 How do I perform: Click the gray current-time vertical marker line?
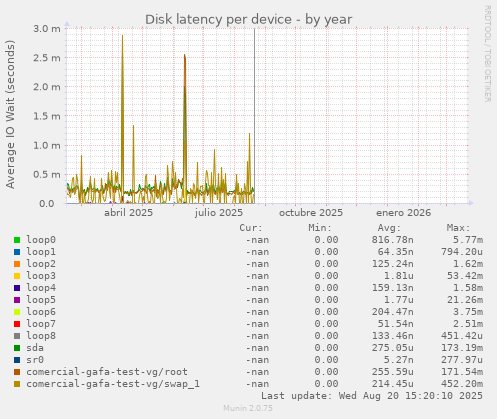click(255, 116)
